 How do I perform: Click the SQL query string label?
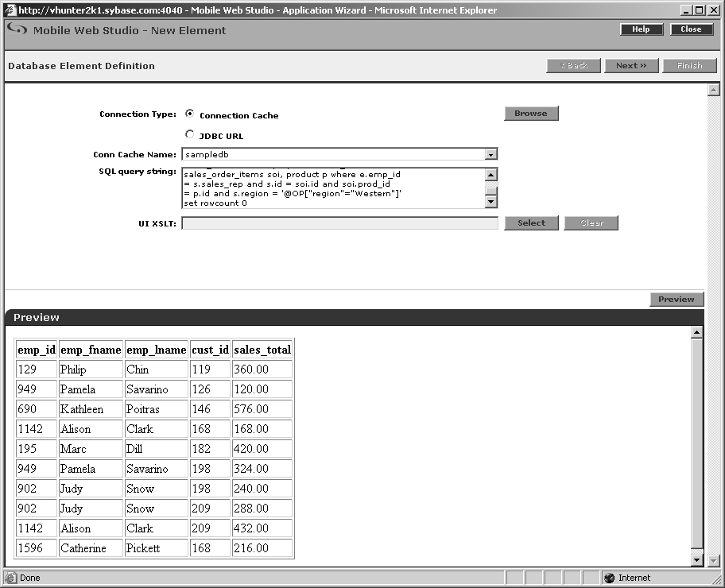pos(138,172)
